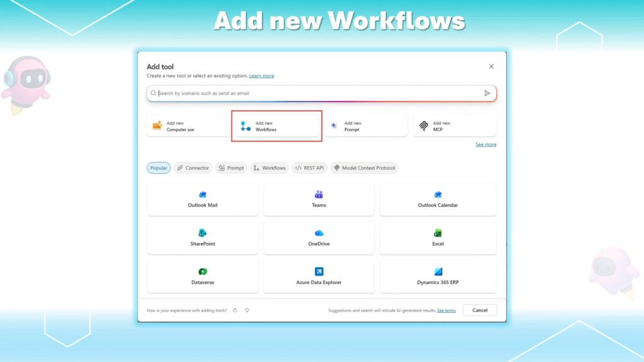This screenshot has height=362, width=644.
Task: Add new Workflows tool
Action: [x=277, y=127]
